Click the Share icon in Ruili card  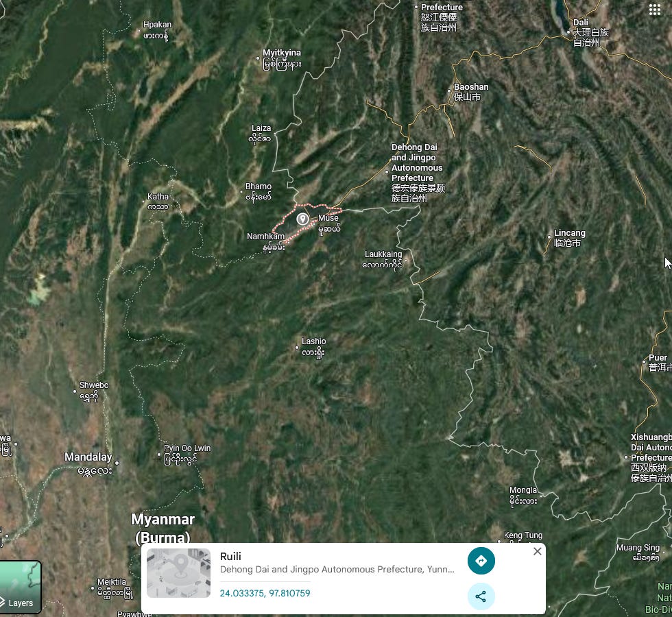481,596
